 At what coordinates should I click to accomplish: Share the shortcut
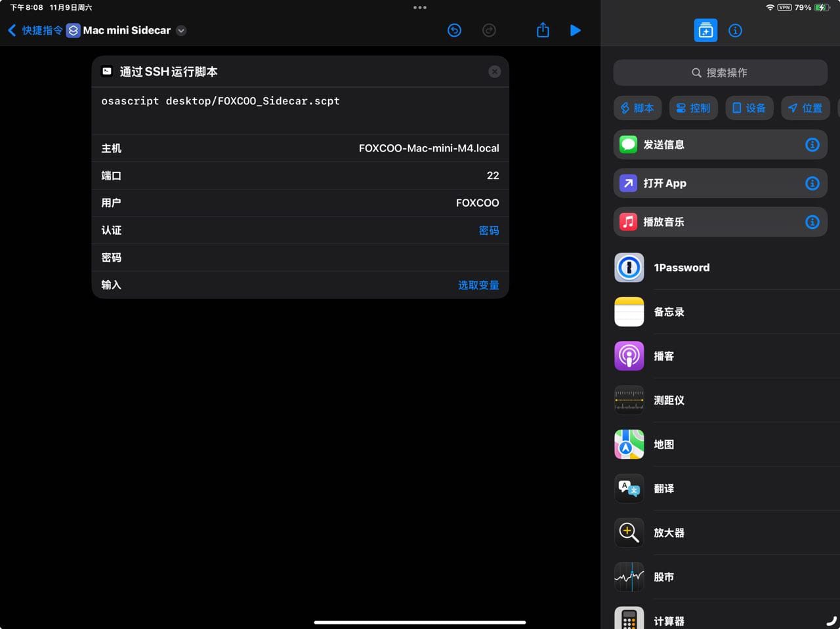[543, 30]
